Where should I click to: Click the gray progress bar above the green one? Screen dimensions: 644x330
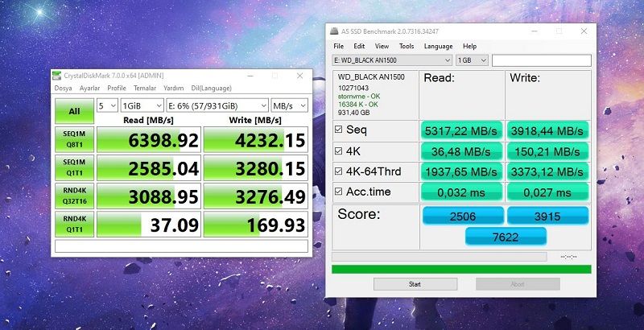(x=439, y=257)
